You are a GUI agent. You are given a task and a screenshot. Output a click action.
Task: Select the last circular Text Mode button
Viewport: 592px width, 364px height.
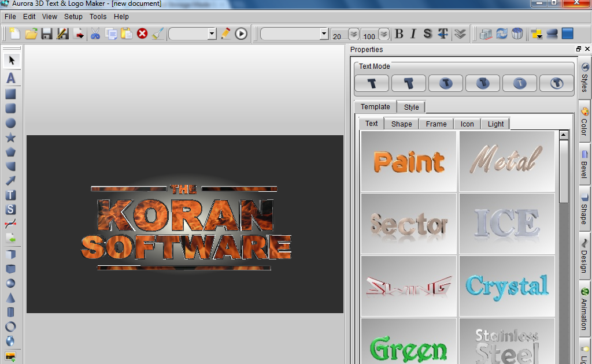(x=557, y=83)
